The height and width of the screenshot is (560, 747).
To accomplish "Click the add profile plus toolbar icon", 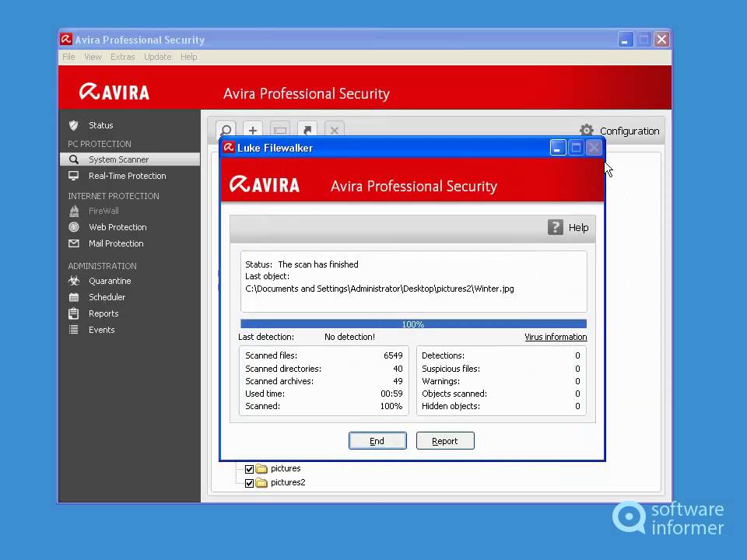I will coord(253,130).
